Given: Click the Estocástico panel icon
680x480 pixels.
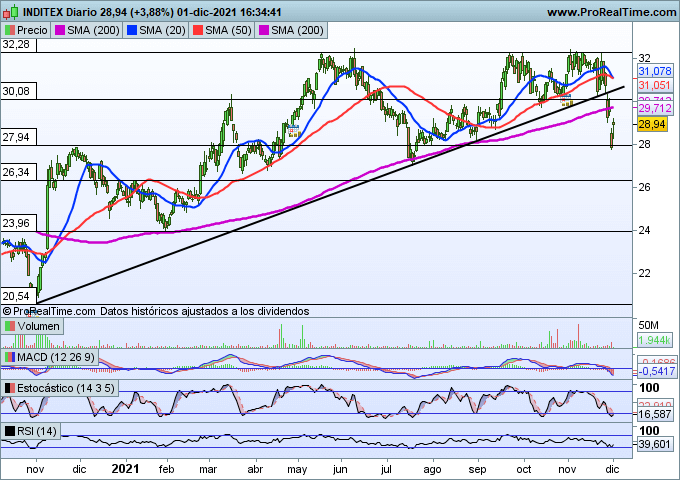Looking at the screenshot, I should click(10, 388).
